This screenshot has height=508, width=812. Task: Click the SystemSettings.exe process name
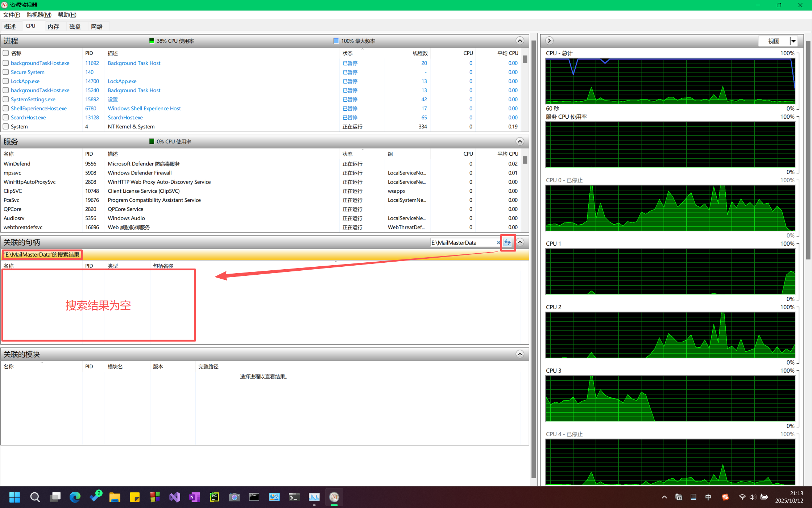[33, 99]
